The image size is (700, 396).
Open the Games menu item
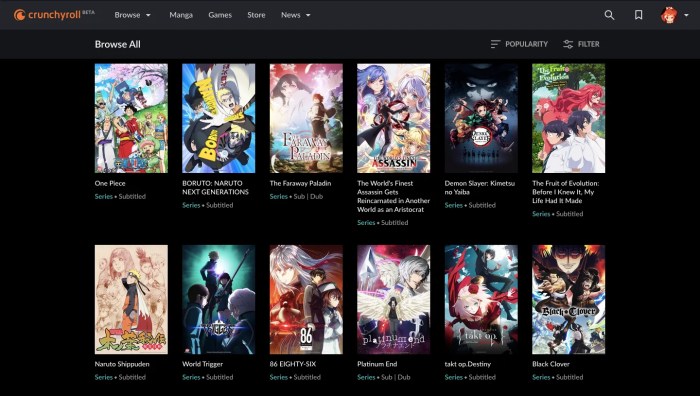point(220,15)
